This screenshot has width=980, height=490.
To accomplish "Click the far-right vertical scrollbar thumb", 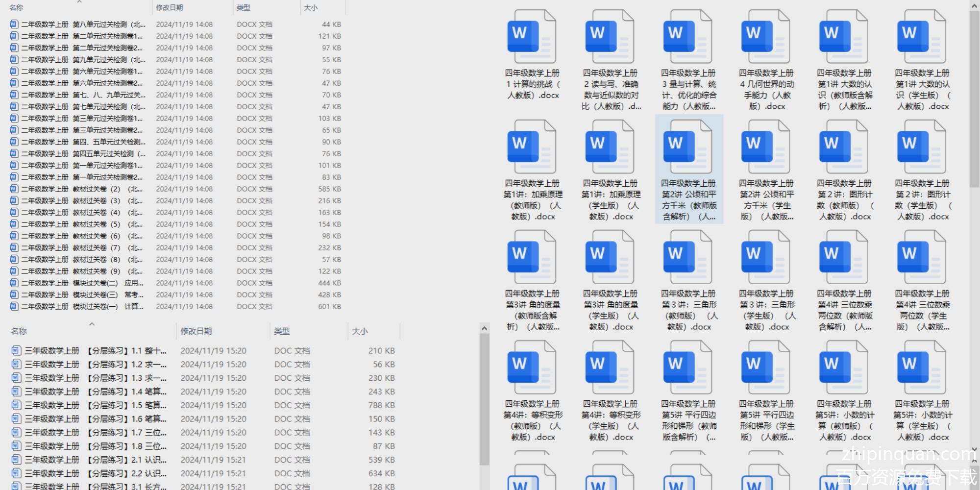I will pyautogui.click(x=974, y=98).
